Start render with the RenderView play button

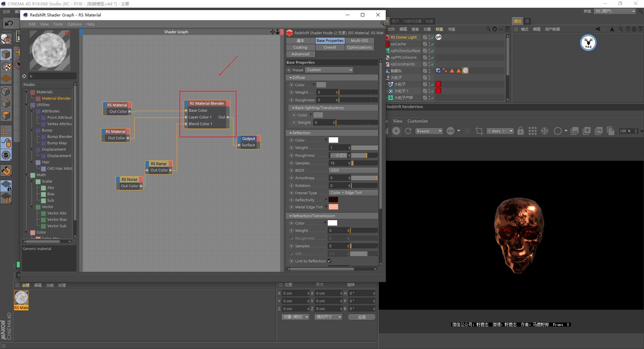396,131
